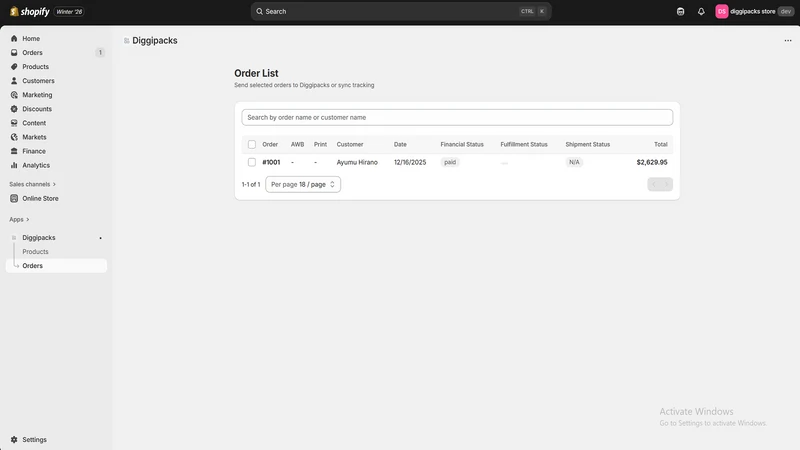Click the 1-1 of 1 pagination text
The height and width of the screenshot is (450, 800).
(251, 184)
